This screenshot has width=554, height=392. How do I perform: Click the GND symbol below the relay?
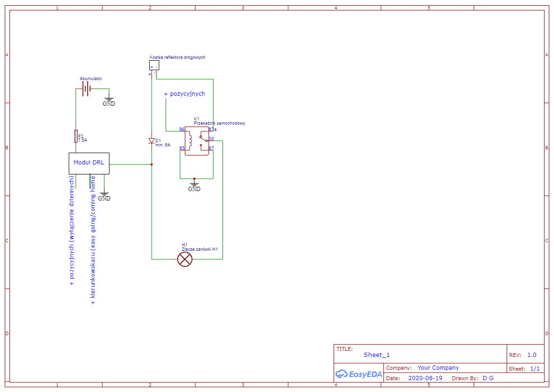tap(194, 186)
